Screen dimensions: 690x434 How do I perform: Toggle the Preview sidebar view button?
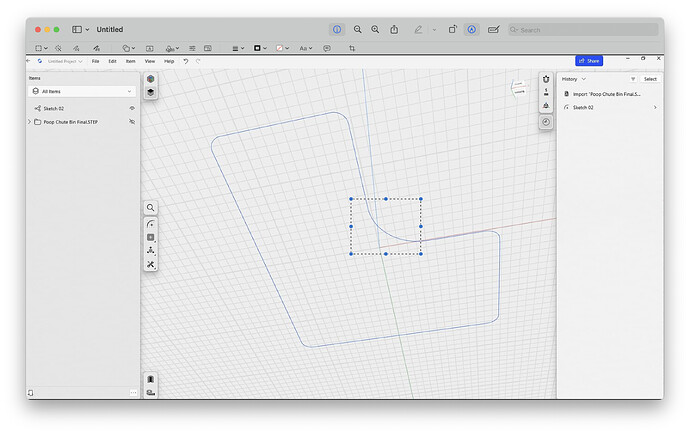[77, 29]
